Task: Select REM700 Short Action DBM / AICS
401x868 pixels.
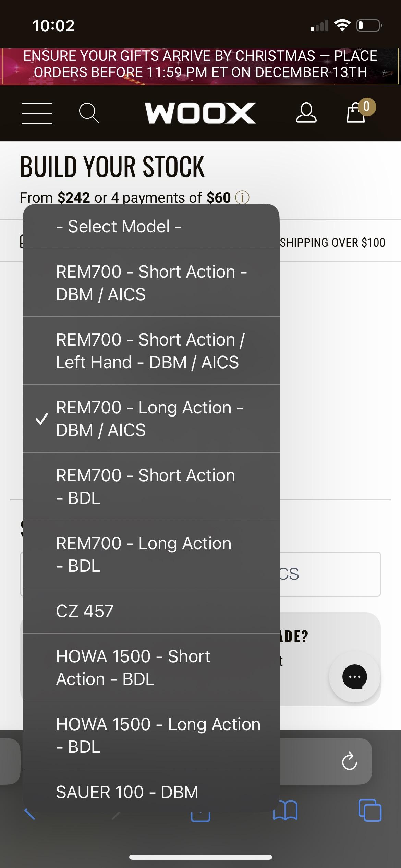Action: (x=151, y=283)
